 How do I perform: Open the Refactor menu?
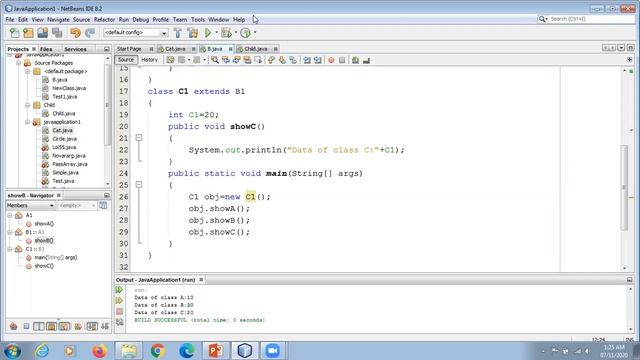[x=104, y=20]
